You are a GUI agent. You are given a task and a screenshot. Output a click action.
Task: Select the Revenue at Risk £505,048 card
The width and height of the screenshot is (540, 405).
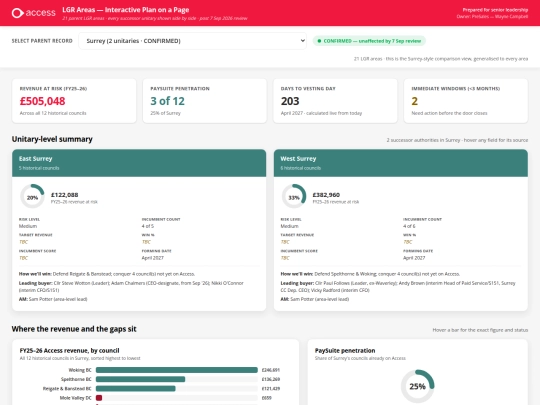[74, 101]
